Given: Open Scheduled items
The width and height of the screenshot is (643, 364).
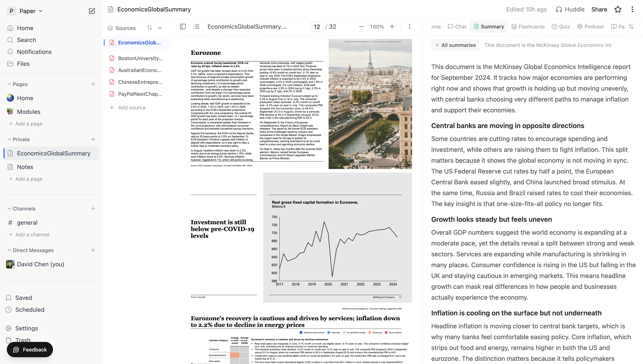Looking at the screenshot, I should 30,310.
